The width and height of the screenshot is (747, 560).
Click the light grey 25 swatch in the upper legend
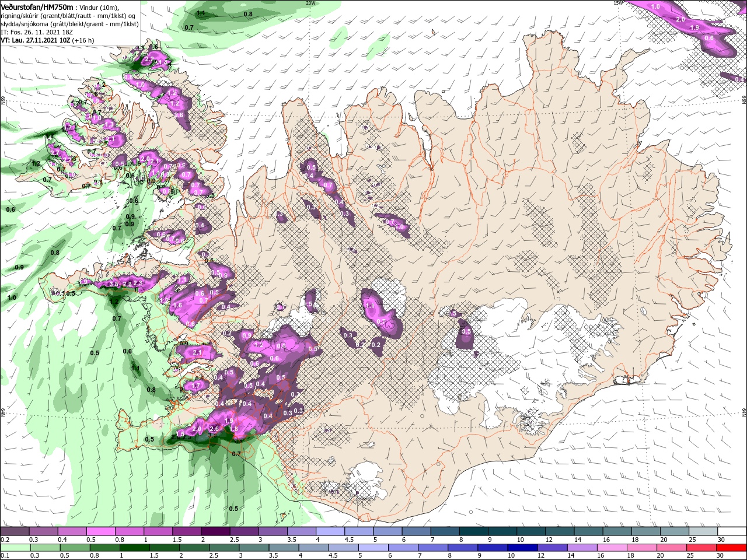click(703, 532)
